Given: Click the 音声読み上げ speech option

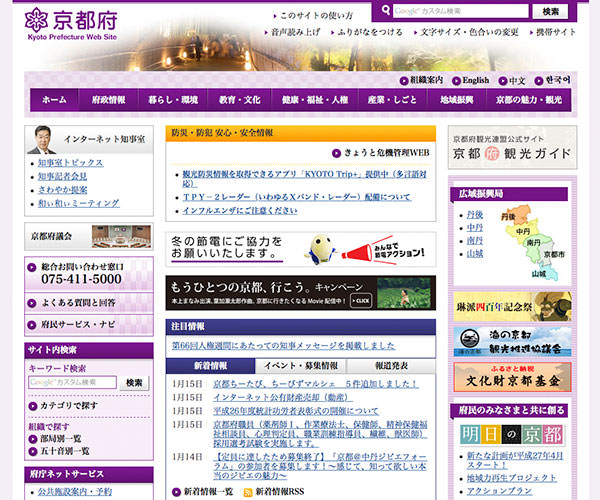Looking at the screenshot, I should point(293,32).
